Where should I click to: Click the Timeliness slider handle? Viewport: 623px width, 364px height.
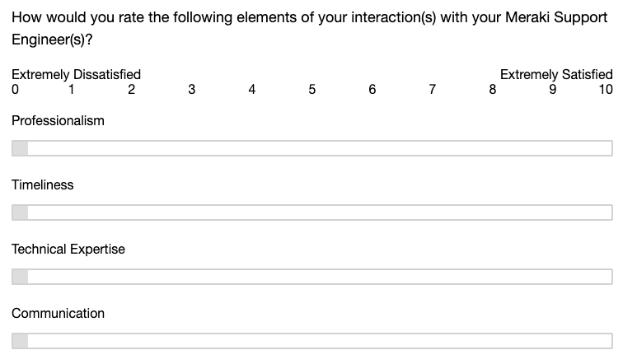(20, 212)
